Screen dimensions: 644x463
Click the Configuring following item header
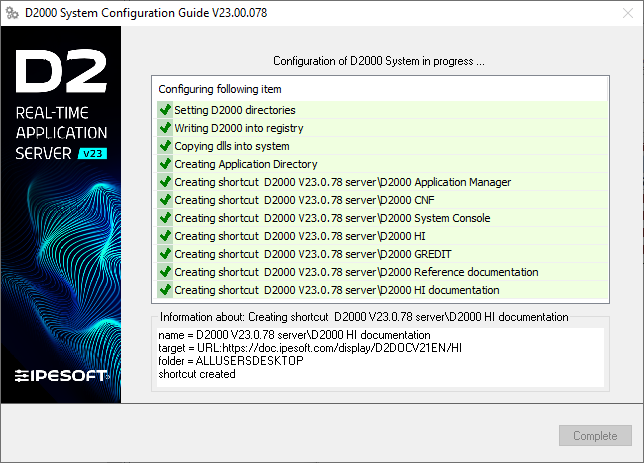[220, 89]
